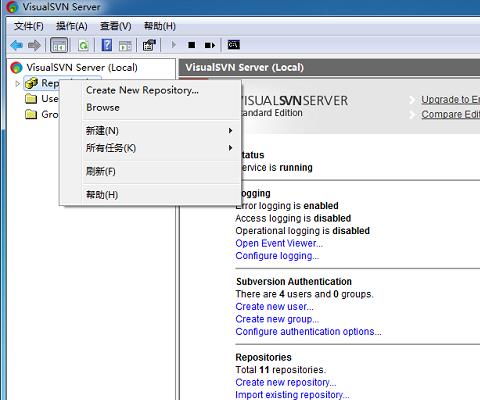
Task: Toggle the show/hide console tree icon
Action: click(59, 45)
